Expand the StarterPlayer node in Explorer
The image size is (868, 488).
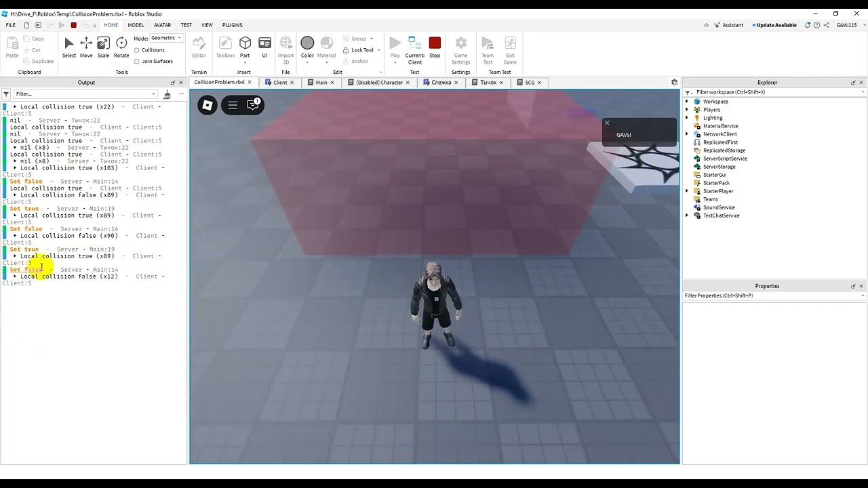(687, 191)
